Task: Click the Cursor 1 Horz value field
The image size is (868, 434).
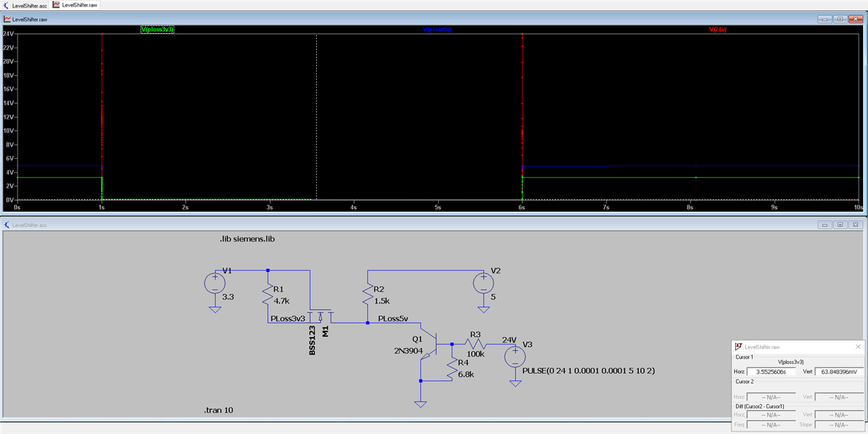Action: tap(771, 372)
